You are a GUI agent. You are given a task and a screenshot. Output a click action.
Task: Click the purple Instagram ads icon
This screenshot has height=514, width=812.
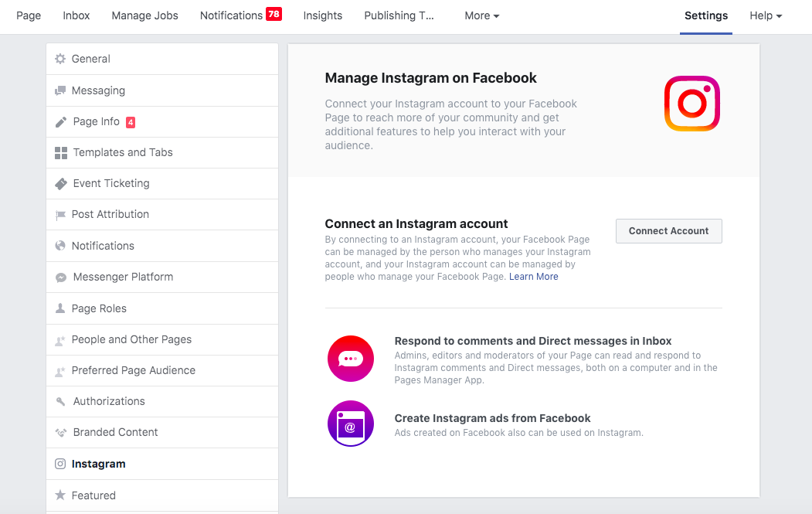click(351, 424)
